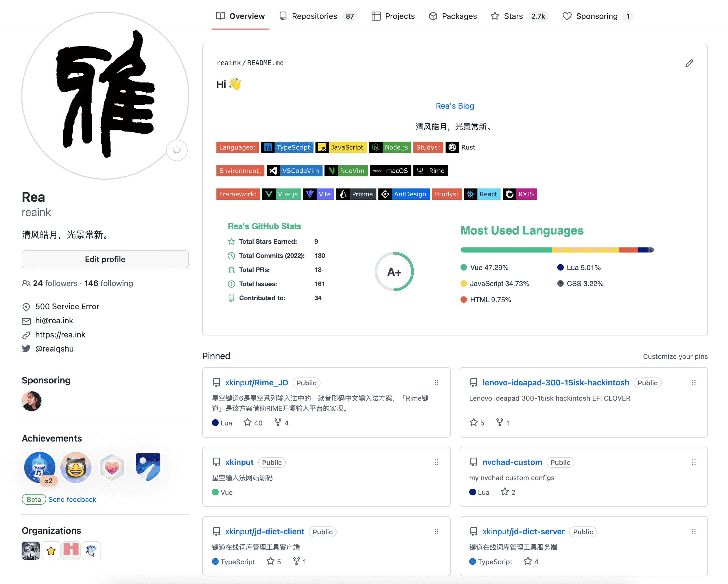Click the star count on xkinput/Rime_JD
The image size is (728, 584).
pyautogui.click(x=253, y=423)
